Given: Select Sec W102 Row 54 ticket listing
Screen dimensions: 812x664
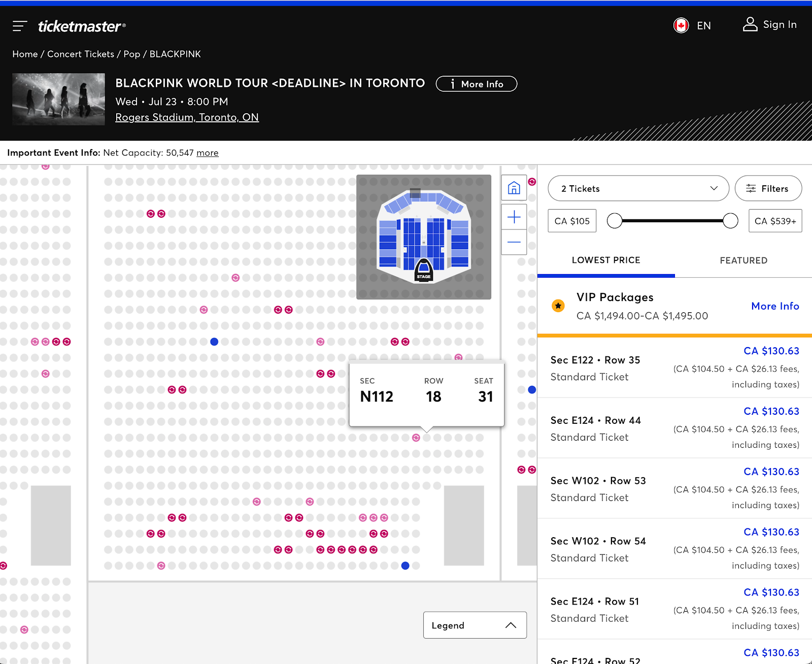Looking at the screenshot, I should 674,549.
